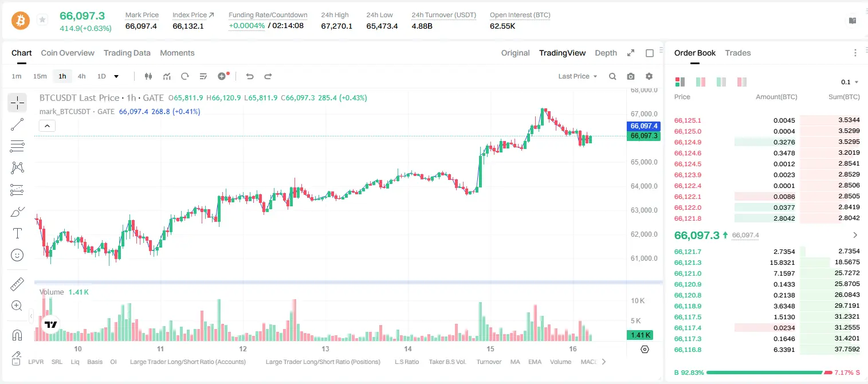Image resolution: width=868 pixels, height=384 pixels.
Task: Open the Last Price dropdown
Action: tap(578, 76)
